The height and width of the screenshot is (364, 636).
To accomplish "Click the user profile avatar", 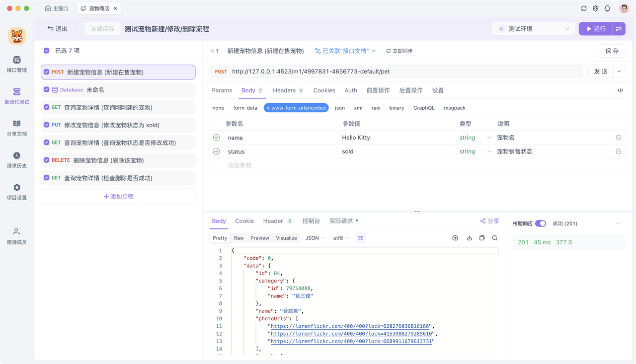I will [624, 8].
